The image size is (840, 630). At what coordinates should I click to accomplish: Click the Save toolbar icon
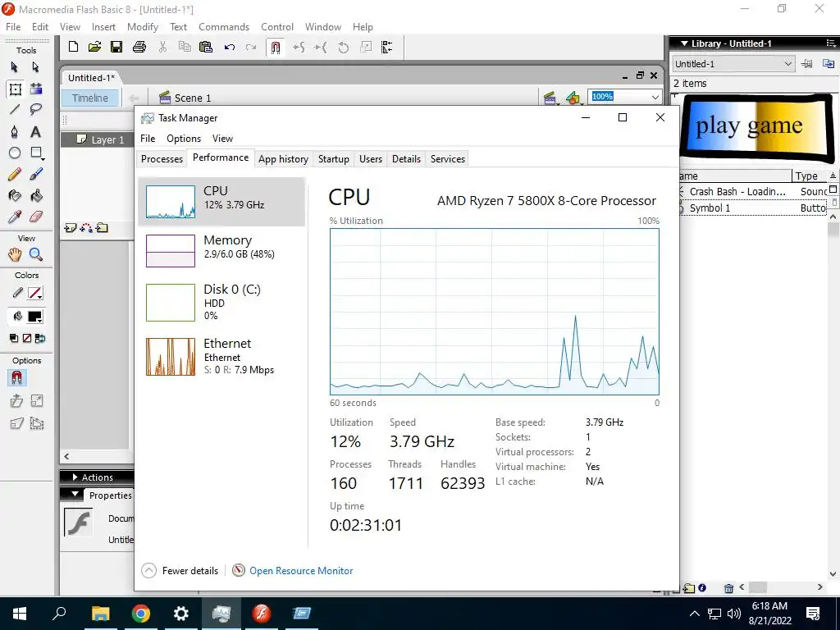pyautogui.click(x=116, y=47)
